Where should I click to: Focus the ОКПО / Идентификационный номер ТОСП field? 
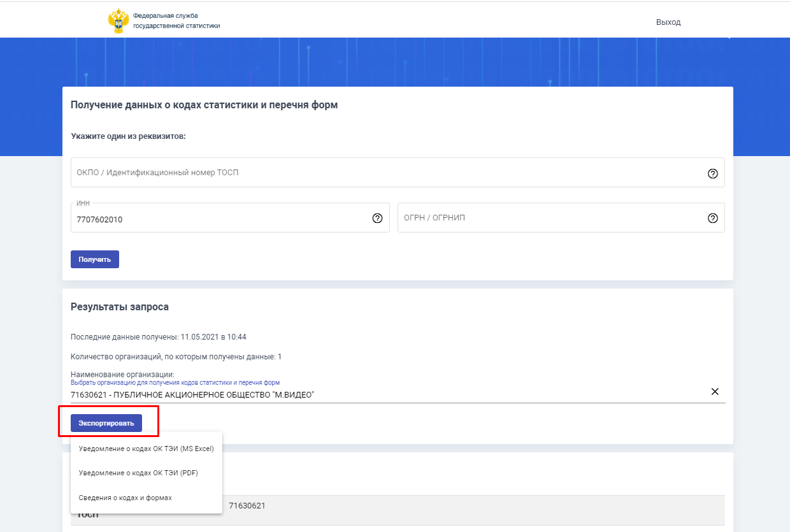click(382, 173)
